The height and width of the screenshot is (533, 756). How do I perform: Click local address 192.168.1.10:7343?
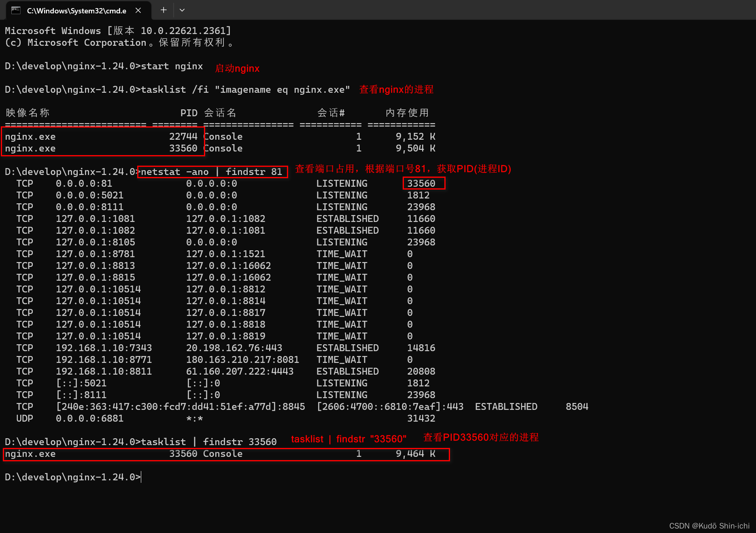[104, 348]
